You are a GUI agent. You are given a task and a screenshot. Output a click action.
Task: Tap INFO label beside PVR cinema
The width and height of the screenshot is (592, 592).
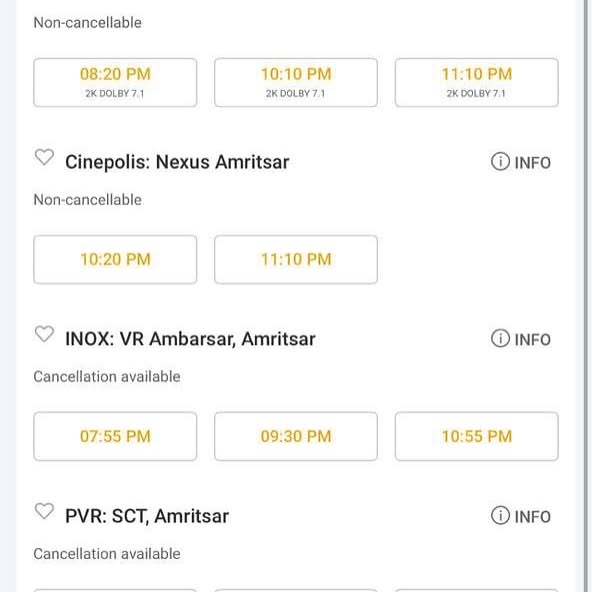[533, 516]
